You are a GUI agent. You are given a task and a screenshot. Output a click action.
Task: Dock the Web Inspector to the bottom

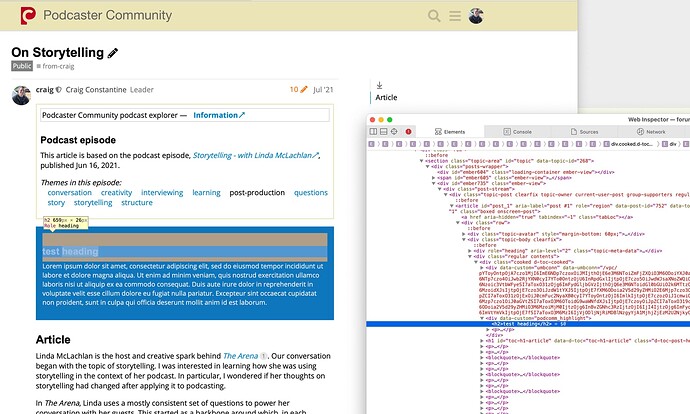coord(383,132)
